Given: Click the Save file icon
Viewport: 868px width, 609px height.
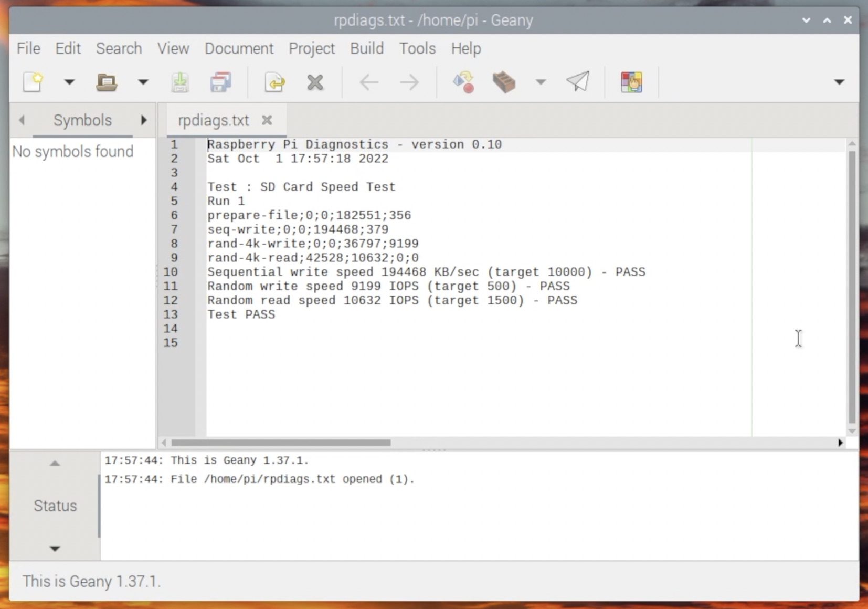Looking at the screenshot, I should pyautogui.click(x=180, y=82).
